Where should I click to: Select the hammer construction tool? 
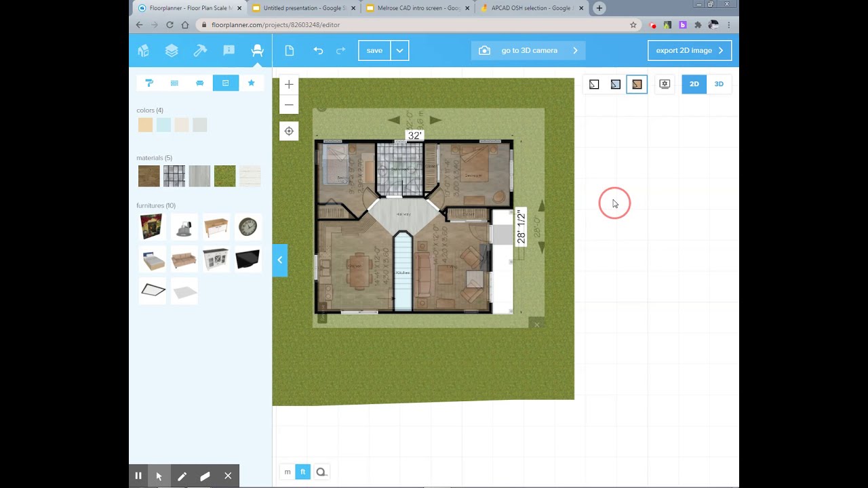click(x=200, y=51)
